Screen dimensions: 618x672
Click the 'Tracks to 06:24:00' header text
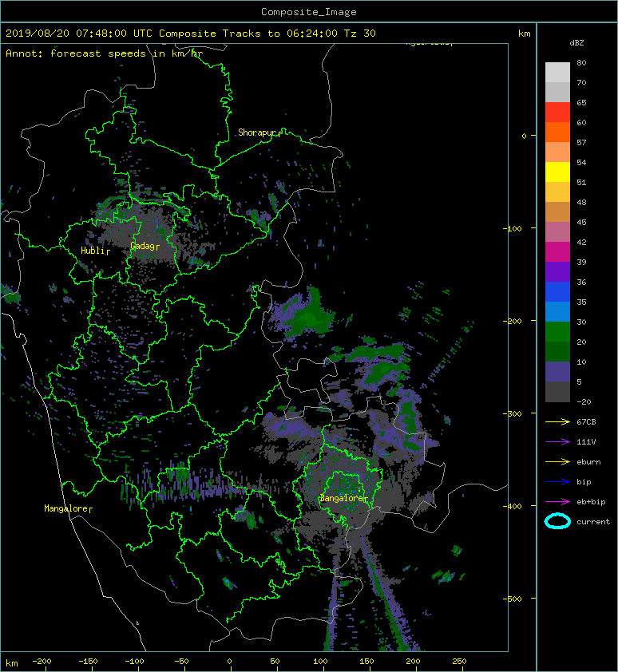[280, 34]
